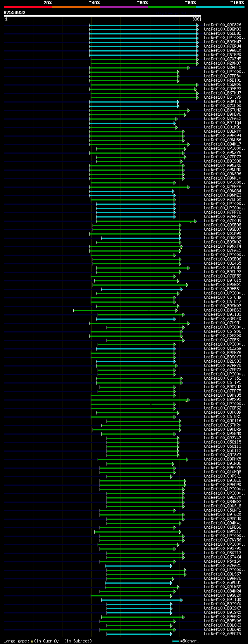The image size is (248, 644).
Task: Open hit UniRef100_B9RGE0
Action: click(x=222, y=51)
